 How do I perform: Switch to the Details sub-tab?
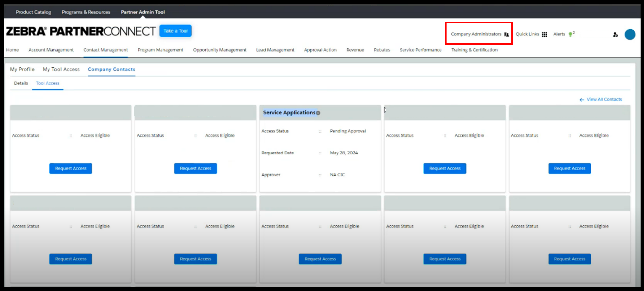21,83
